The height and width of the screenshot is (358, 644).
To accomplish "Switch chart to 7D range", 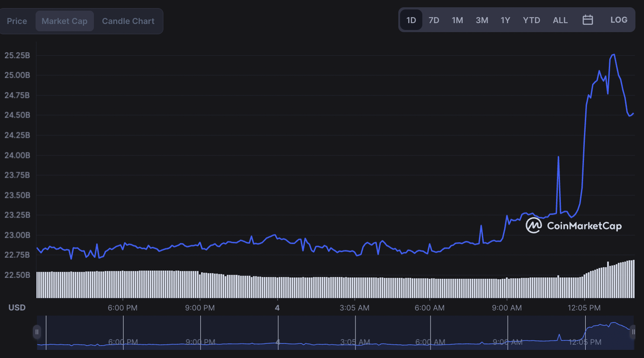I will pos(434,20).
